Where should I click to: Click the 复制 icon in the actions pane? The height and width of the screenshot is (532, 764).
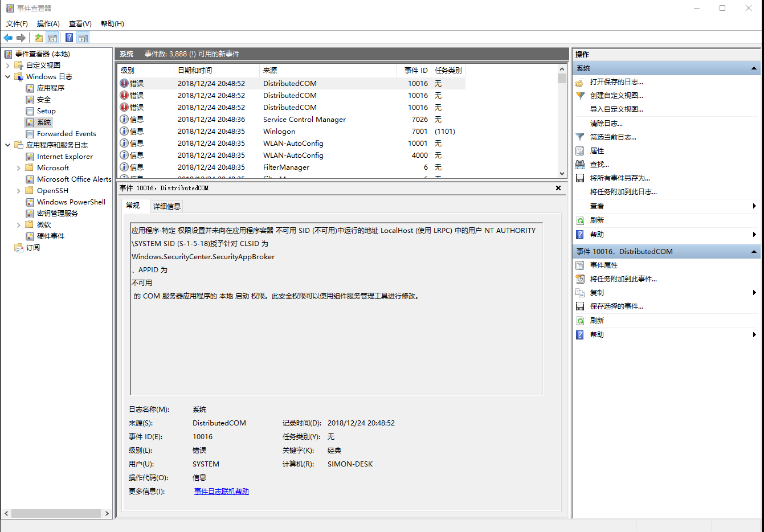tap(580, 293)
